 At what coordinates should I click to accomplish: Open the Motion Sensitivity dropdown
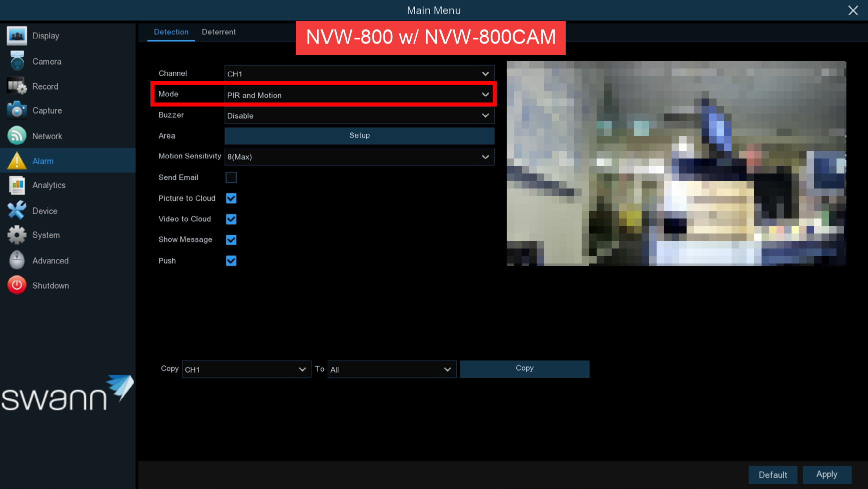[359, 157]
